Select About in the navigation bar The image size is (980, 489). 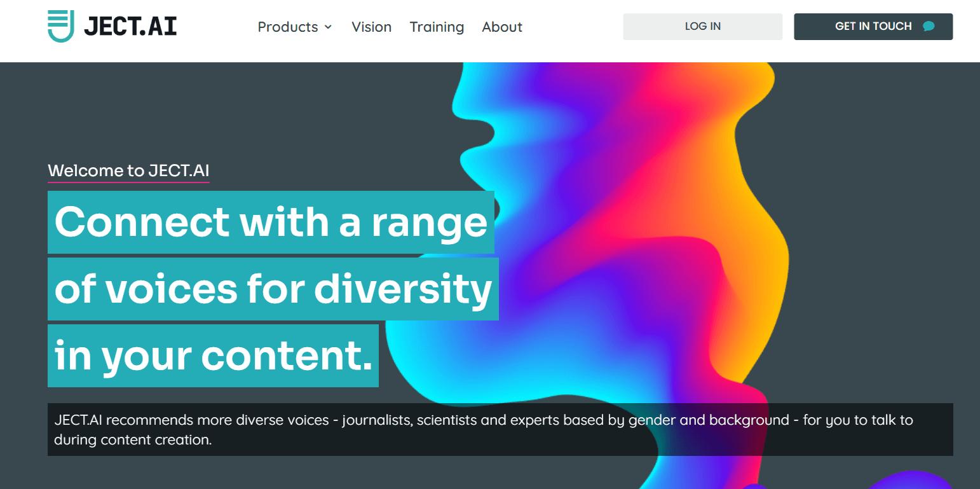point(502,27)
